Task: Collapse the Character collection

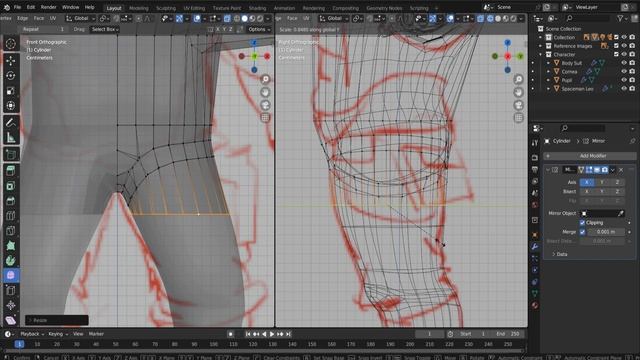Action: (x=540, y=54)
